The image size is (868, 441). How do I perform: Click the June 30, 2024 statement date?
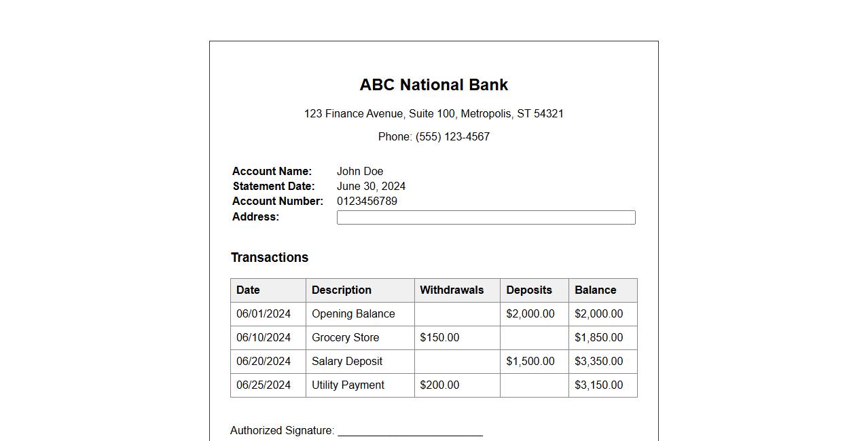coord(371,186)
